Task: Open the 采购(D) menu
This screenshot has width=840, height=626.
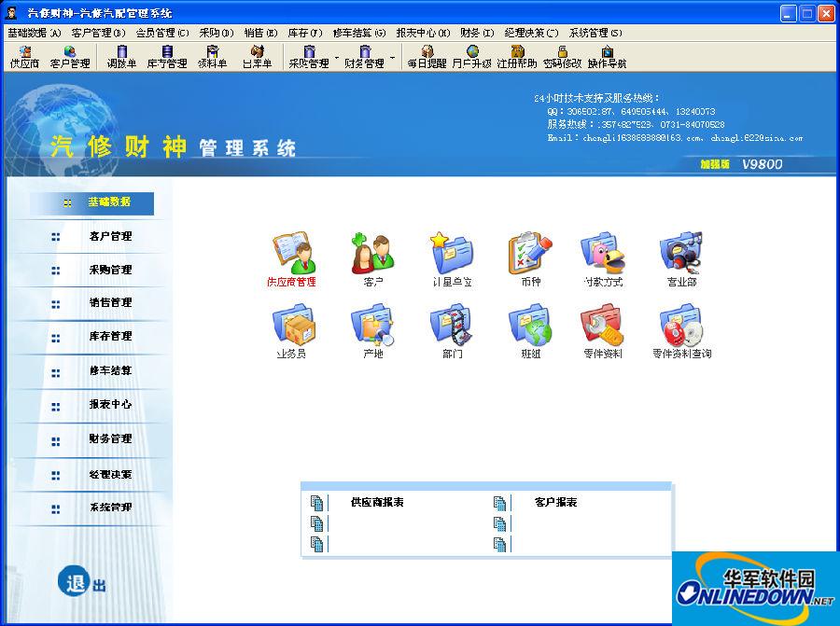Action: pyautogui.click(x=217, y=33)
